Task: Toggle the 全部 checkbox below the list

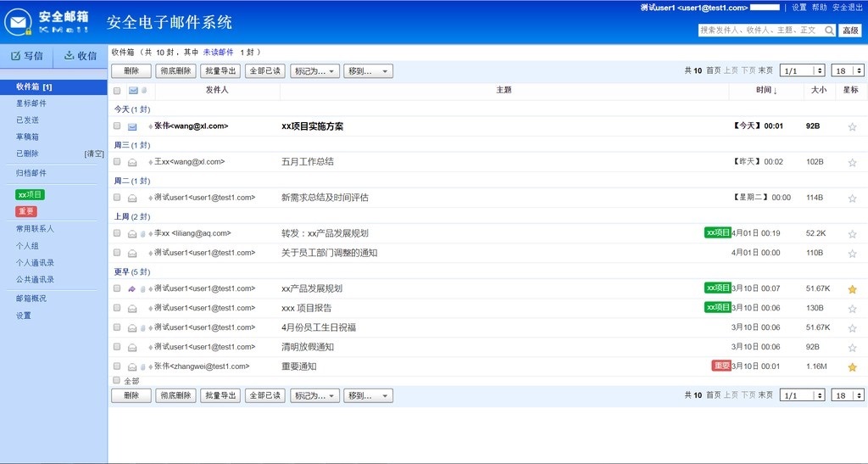Action: (x=116, y=380)
